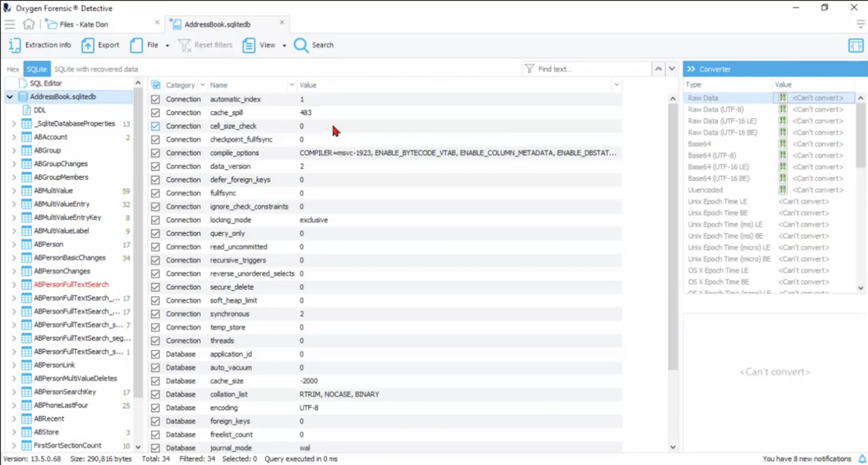The height and width of the screenshot is (465, 868).
Task: Click the Home icon
Action: (28, 24)
